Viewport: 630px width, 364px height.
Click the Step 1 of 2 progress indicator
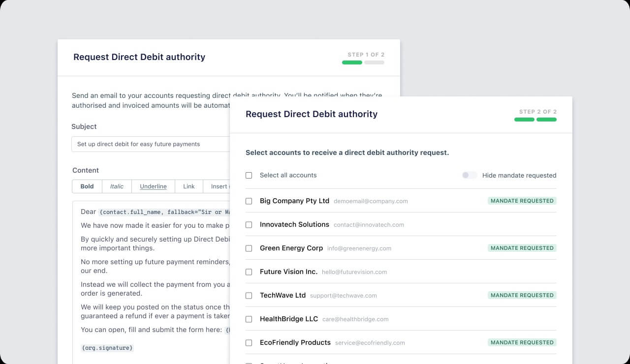pyautogui.click(x=363, y=62)
